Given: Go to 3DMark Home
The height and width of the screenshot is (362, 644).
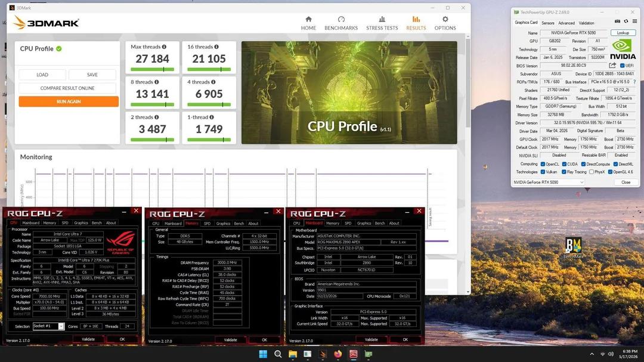Looking at the screenshot, I should (x=308, y=23).
